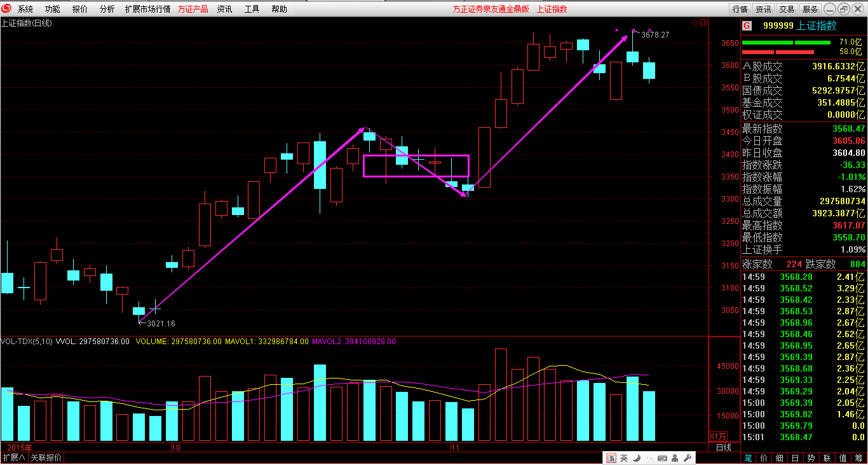Click the green buy-volume bar labeled 71.0亿

point(785,43)
